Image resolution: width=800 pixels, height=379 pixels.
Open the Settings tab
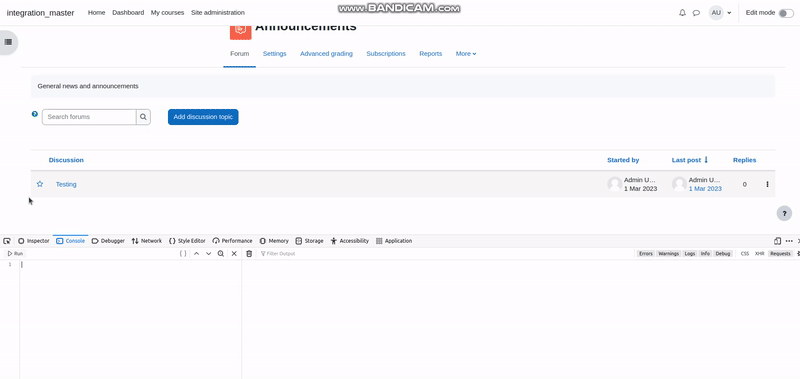click(x=274, y=54)
